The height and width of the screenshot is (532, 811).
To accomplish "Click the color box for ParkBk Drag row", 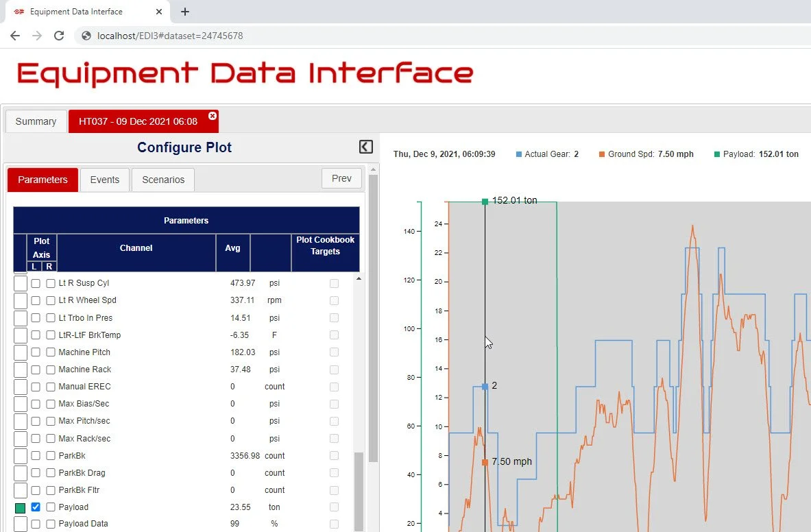I will click(20, 473).
